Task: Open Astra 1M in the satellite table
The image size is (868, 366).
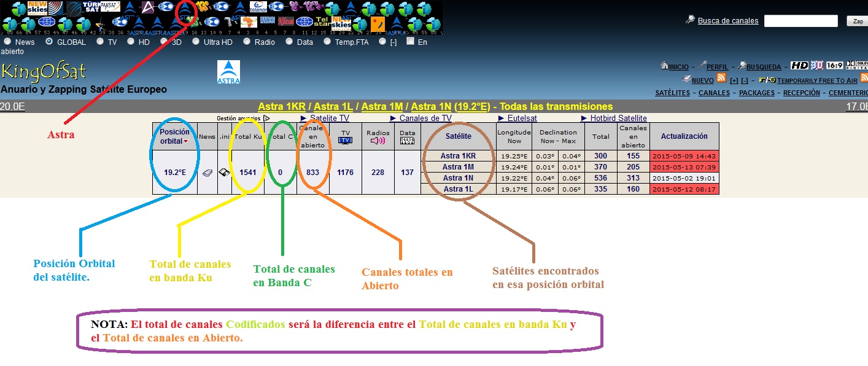Action: point(458,167)
